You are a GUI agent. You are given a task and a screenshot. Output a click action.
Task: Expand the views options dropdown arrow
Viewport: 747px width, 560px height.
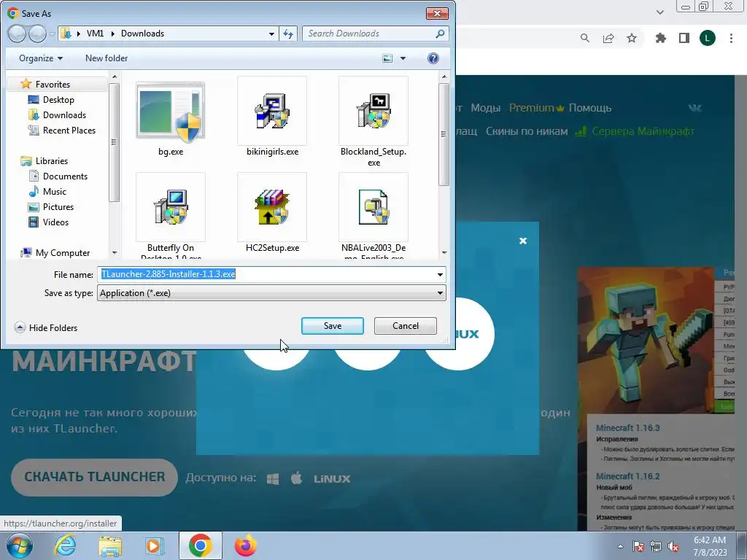403,58
